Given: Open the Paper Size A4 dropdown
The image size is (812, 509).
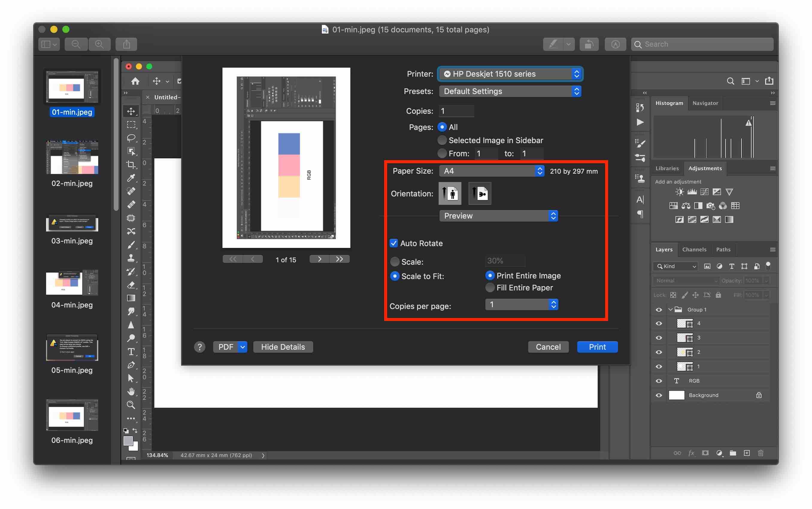Looking at the screenshot, I should coord(492,171).
